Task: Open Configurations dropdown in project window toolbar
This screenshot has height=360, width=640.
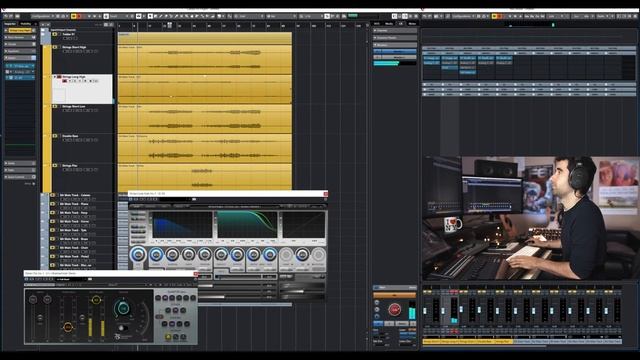Action: (x=43, y=16)
